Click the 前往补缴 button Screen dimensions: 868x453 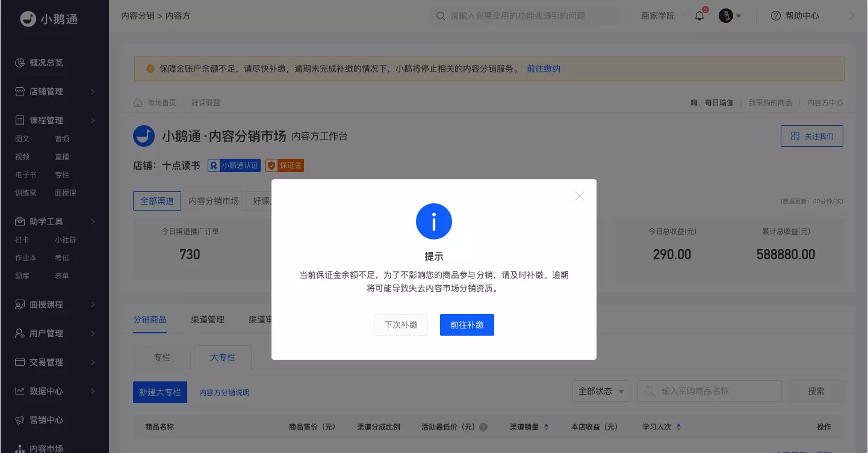pos(467,325)
